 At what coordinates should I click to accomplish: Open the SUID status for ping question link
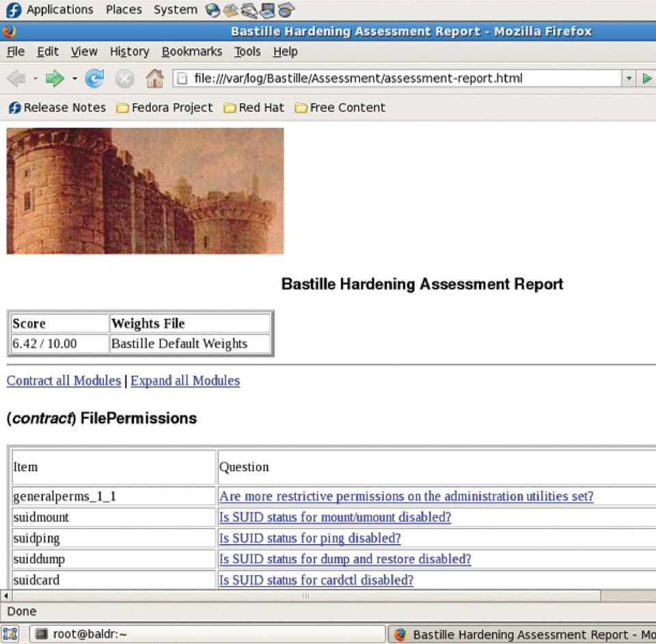pyautogui.click(x=310, y=538)
